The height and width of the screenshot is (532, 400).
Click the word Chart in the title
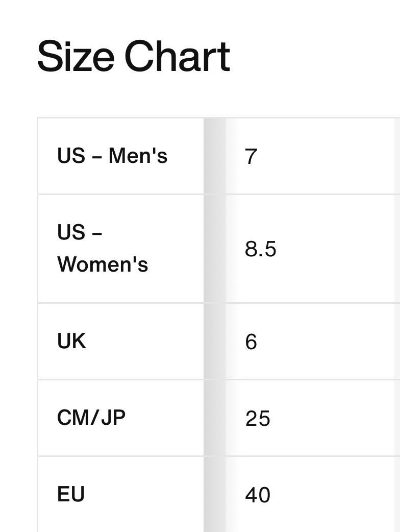(x=177, y=56)
